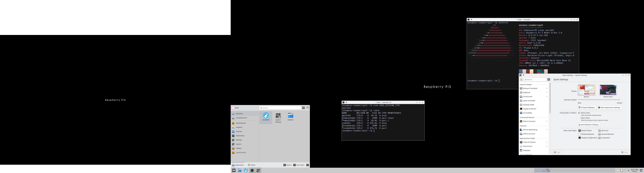Click the System Settings taskbar entry
This screenshot has width=644, height=173.
[x=258, y=170]
